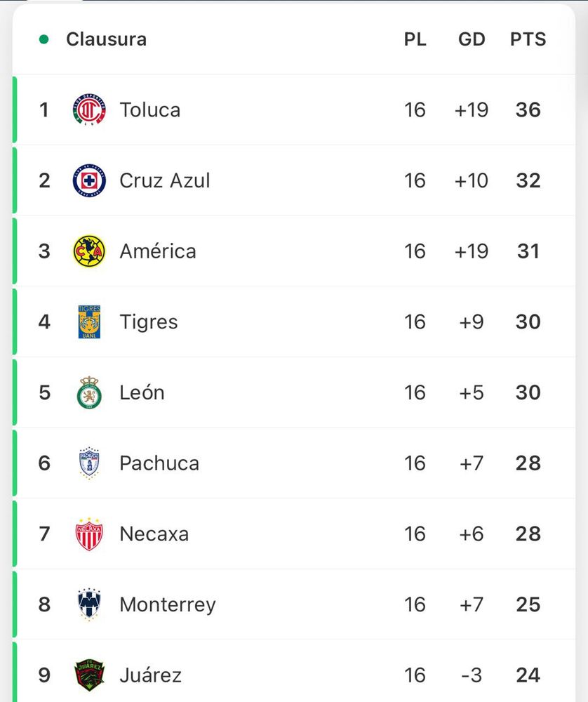Screen dimensions: 588x702
Task: Click the Tigres UANL crest
Action: coord(89,322)
